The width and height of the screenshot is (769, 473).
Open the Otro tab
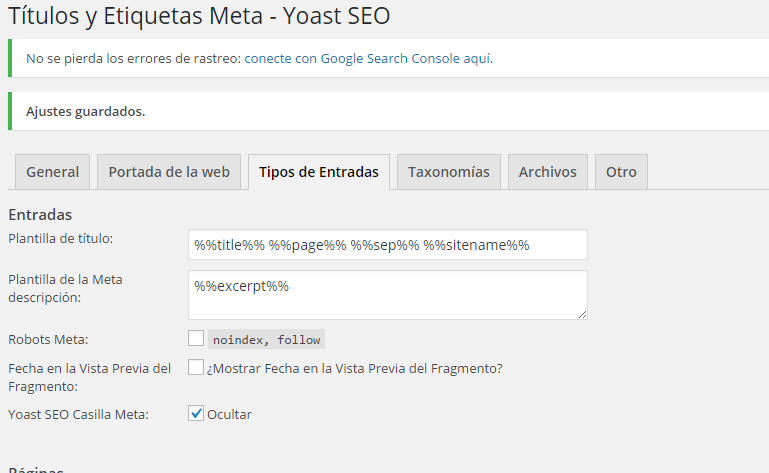(621, 172)
